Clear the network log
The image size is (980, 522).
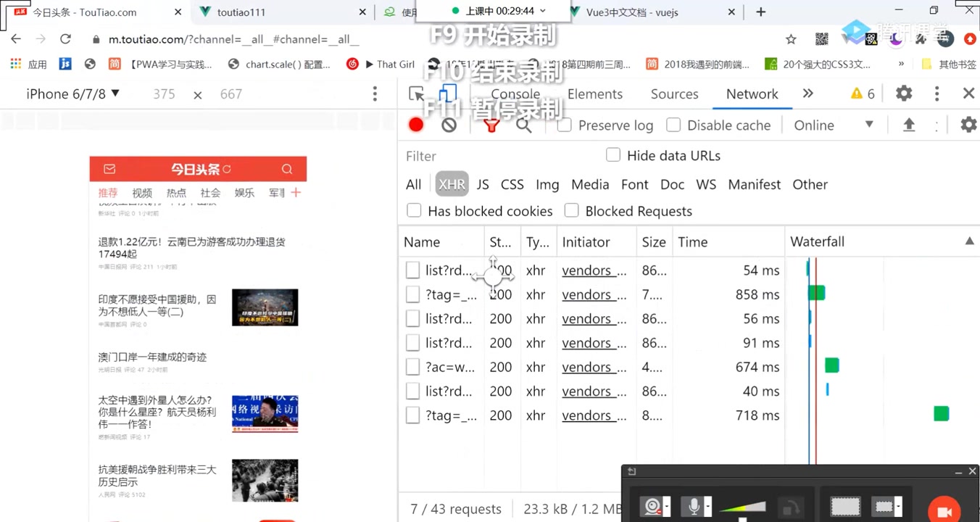[x=449, y=125]
